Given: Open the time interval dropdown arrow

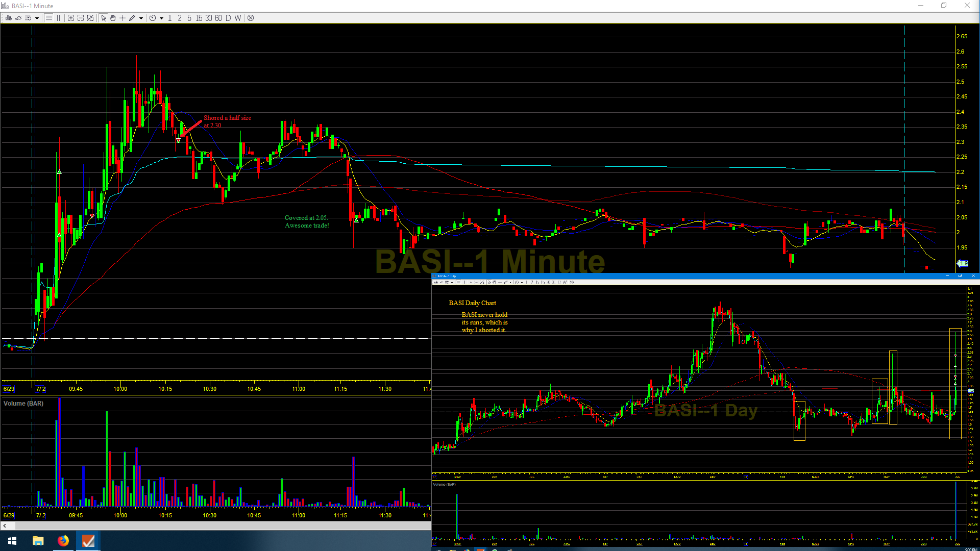Looking at the screenshot, I should (x=161, y=18).
